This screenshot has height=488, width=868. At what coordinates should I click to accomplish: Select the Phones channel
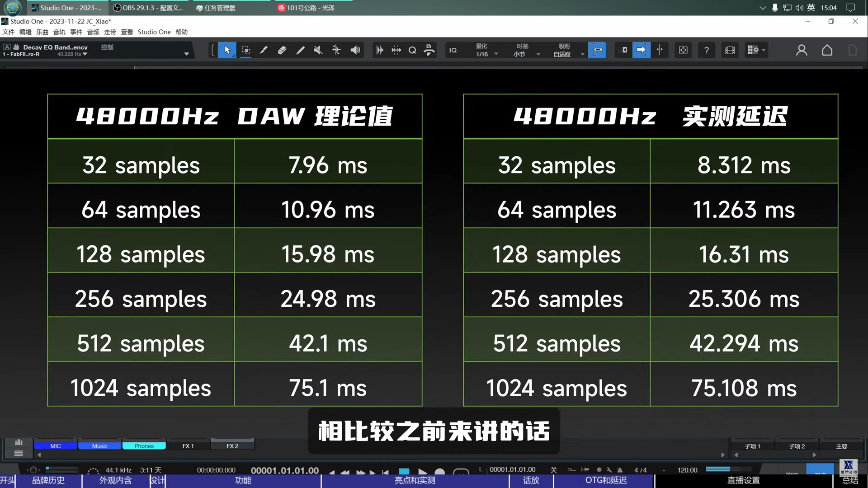144,446
